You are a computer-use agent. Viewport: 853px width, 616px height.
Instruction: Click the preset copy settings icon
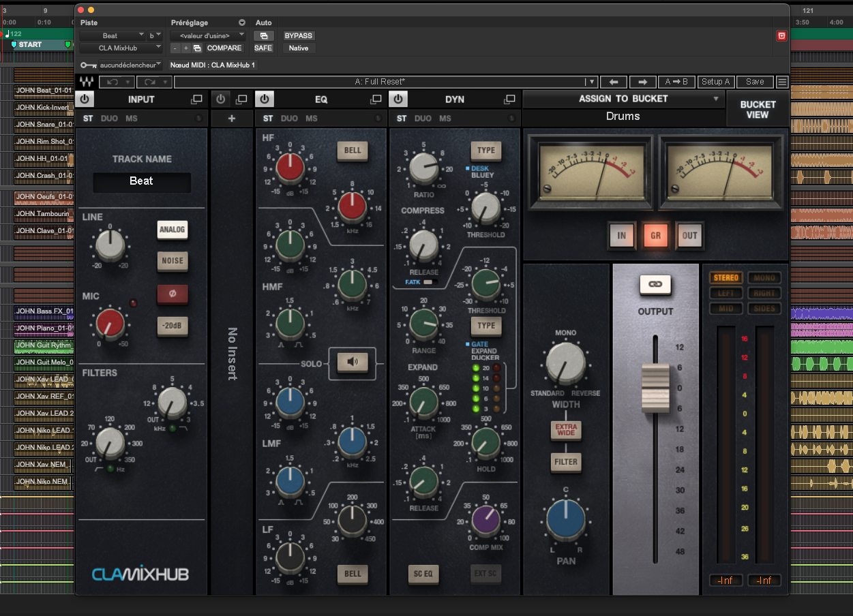coord(197,48)
